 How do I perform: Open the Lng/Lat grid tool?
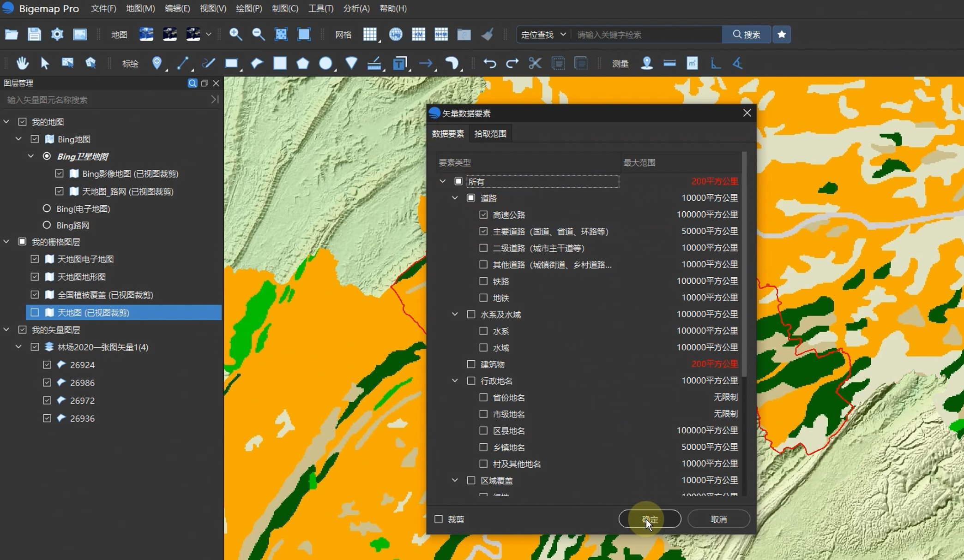coord(395,34)
